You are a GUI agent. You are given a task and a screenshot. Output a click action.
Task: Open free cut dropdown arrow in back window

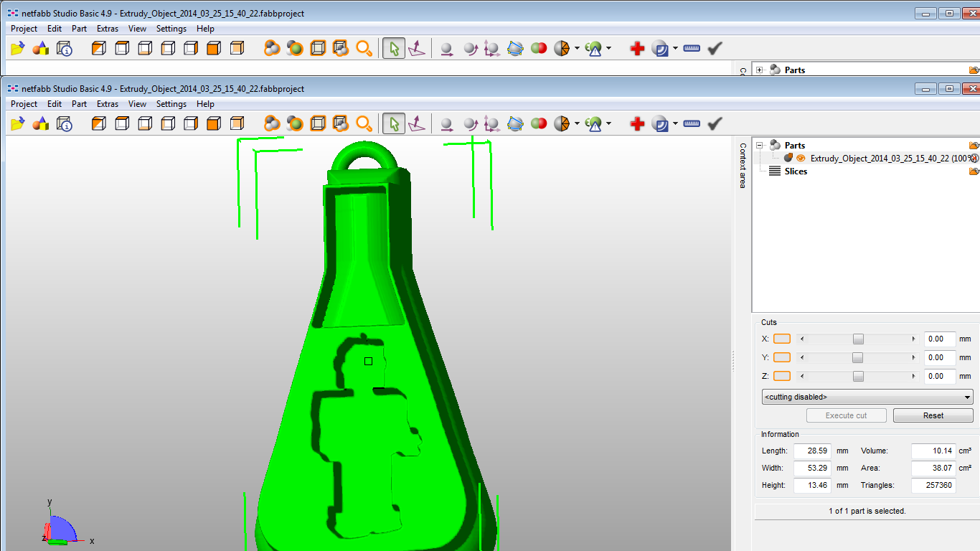click(x=577, y=48)
